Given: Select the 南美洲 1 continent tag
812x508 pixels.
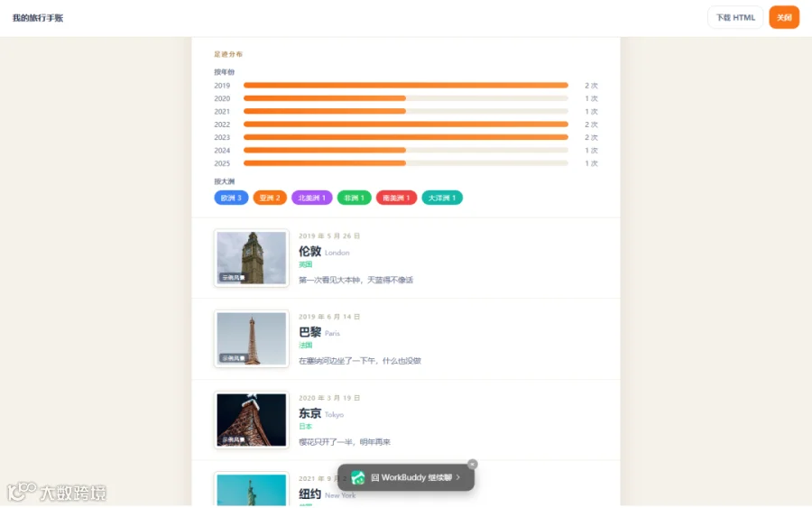Looking at the screenshot, I should [396, 198].
